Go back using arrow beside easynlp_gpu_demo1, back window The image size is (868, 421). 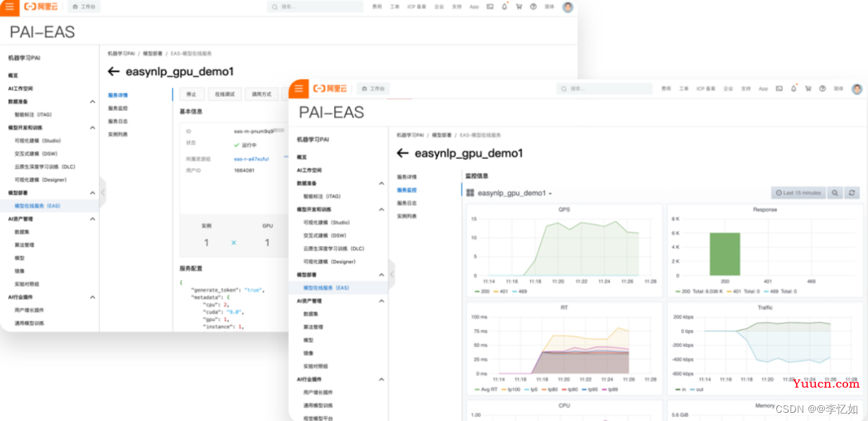click(x=114, y=71)
